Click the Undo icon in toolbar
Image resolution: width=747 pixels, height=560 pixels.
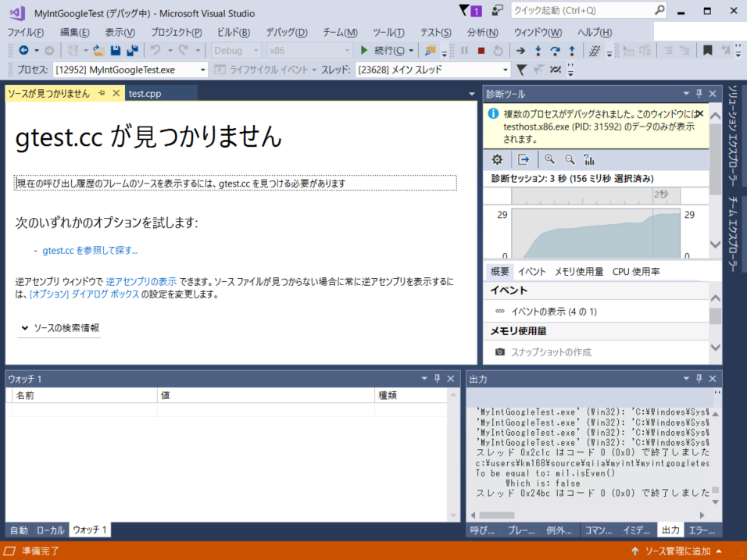click(155, 50)
